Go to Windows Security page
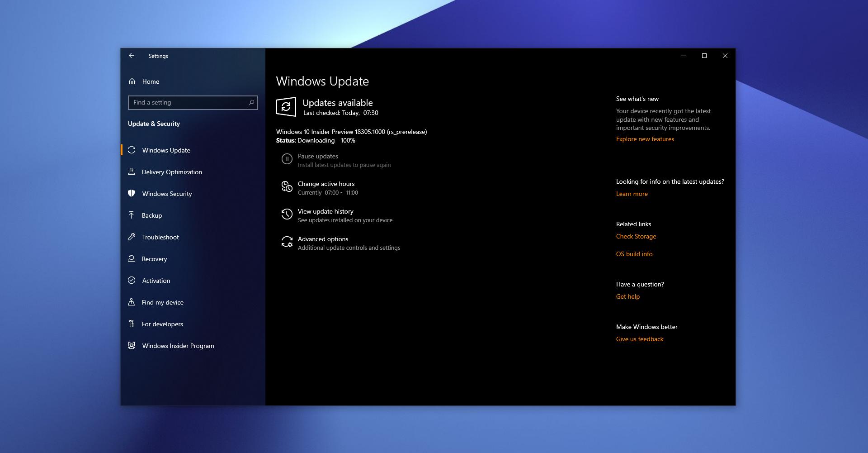This screenshot has height=453, width=868. tap(193, 194)
